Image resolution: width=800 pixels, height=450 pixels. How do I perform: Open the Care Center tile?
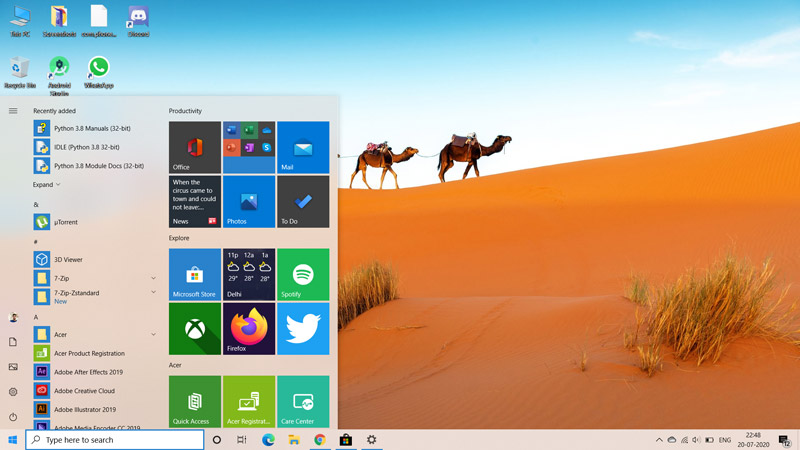click(x=303, y=402)
